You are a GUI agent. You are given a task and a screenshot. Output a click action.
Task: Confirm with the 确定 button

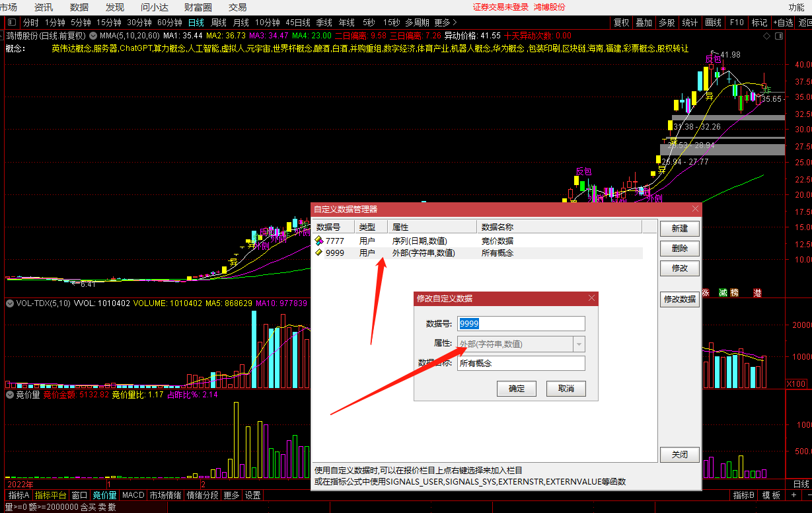coord(517,389)
